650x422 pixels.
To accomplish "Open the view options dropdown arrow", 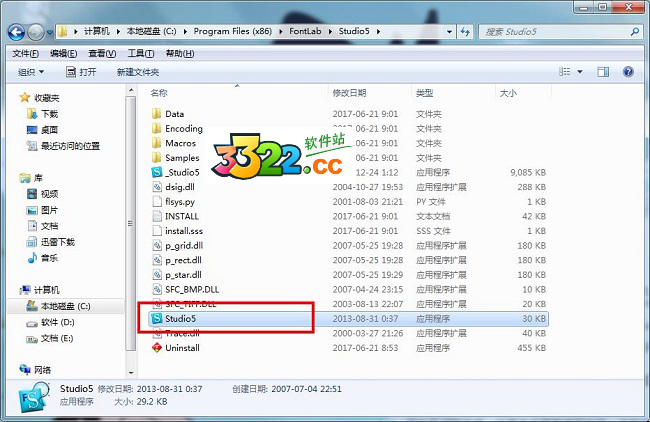I will pyautogui.click(x=580, y=72).
